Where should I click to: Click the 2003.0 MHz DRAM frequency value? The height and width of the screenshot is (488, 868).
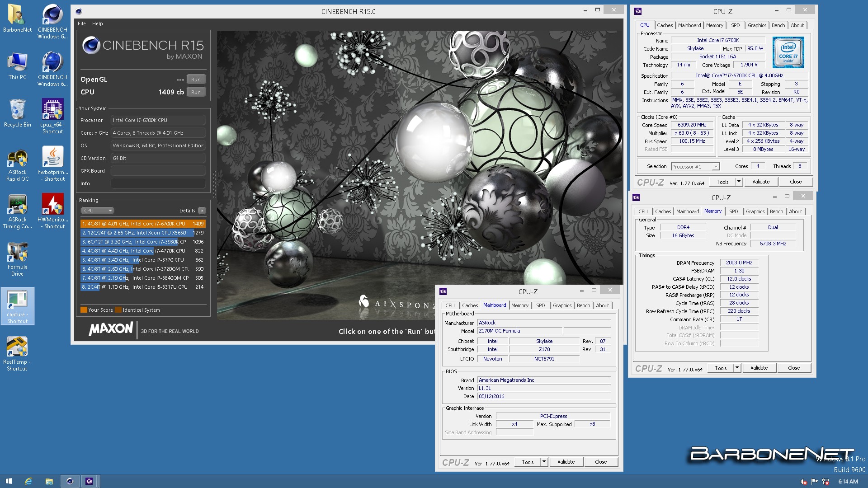pyautogui.click(x=739, y=263)
